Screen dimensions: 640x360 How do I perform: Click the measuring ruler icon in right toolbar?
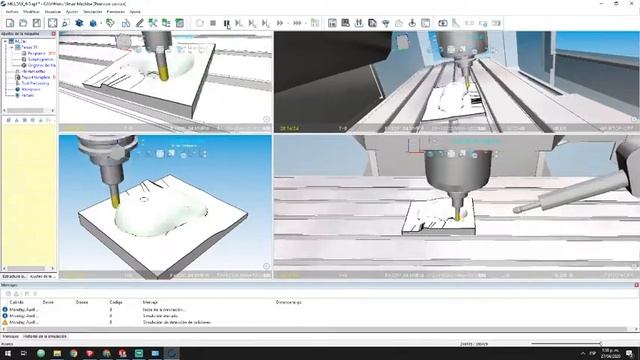pos(456,23)
